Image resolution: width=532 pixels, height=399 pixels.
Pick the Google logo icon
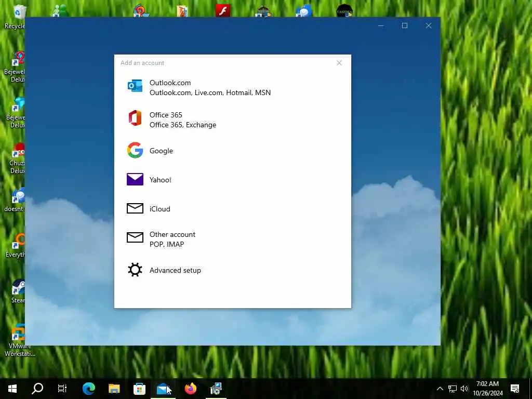click(x=135, y=150)
